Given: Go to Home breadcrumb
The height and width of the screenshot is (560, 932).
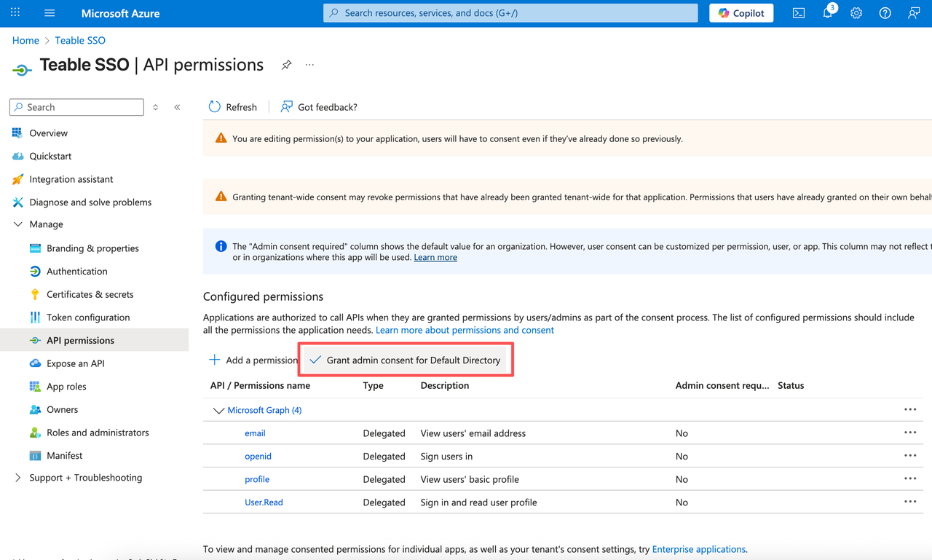Looking at the screenshot, I should (25, 41).
